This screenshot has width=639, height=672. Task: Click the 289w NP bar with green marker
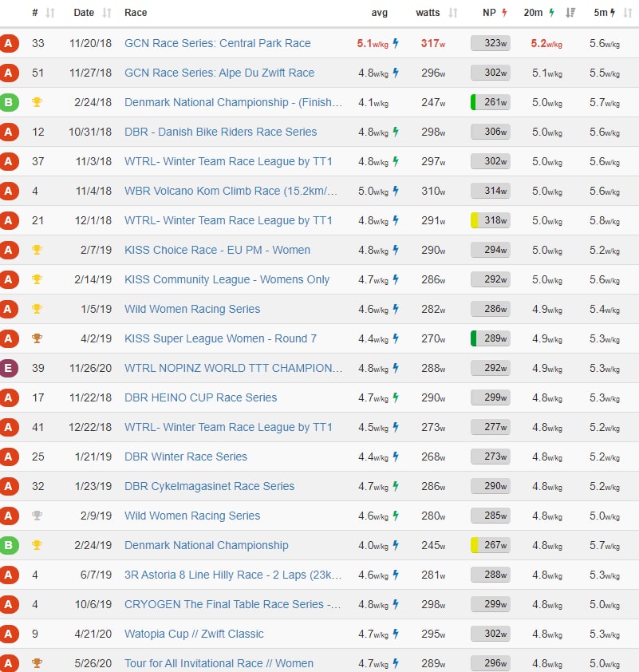491,338
